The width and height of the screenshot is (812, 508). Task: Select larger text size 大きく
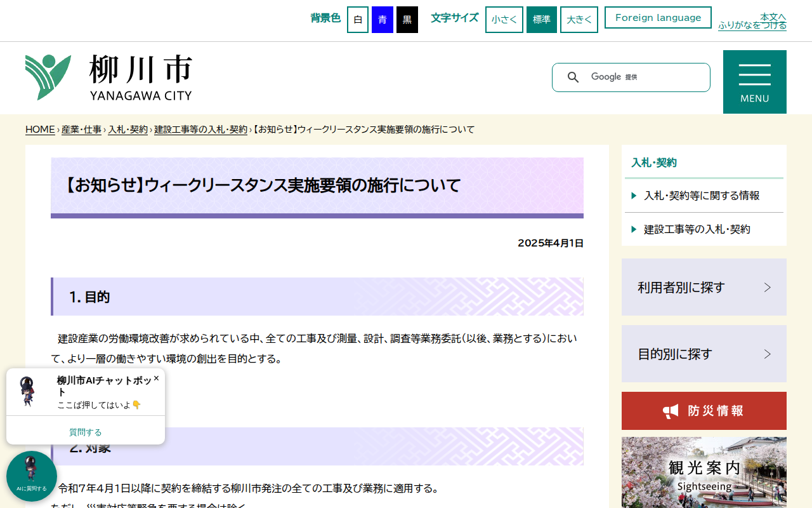pyautogui.click(x=579, y=20)
